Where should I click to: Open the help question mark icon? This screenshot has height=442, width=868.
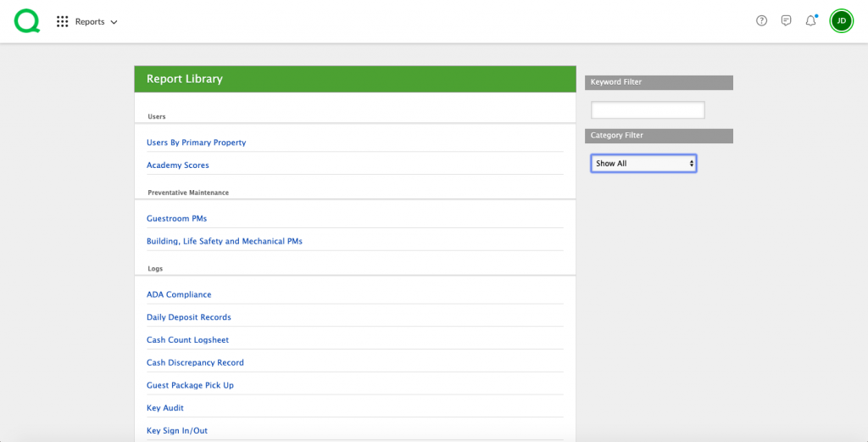761,21
